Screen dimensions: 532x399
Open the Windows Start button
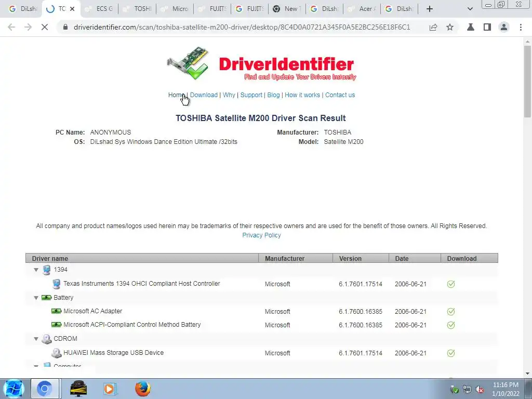(x=14, y=389)
